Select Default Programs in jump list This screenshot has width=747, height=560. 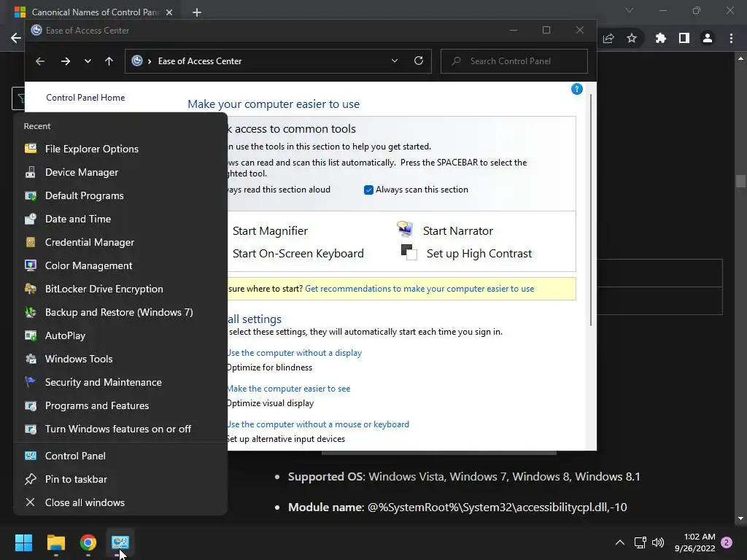tap(120, 195)
